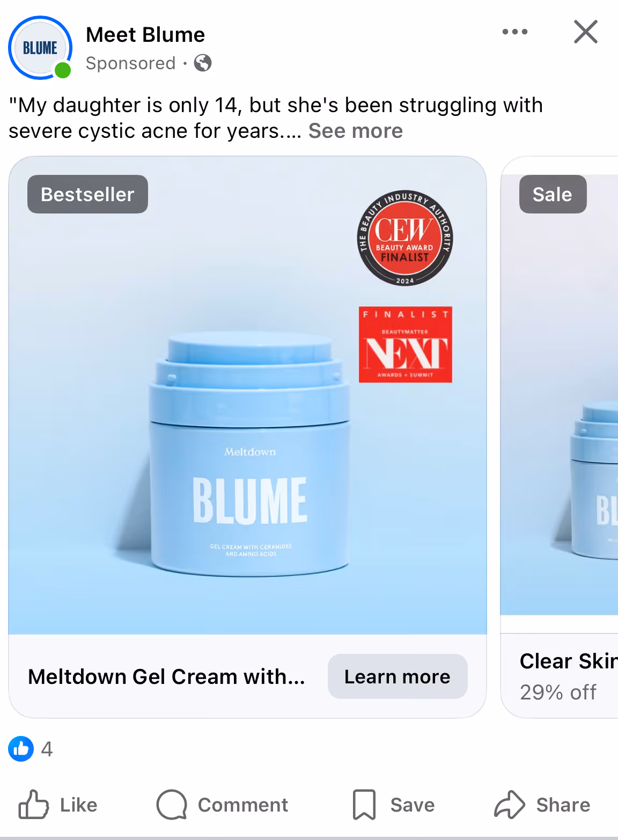
Task: Open the Meltdown Gel Cream product title
Action: coord(167,677)
